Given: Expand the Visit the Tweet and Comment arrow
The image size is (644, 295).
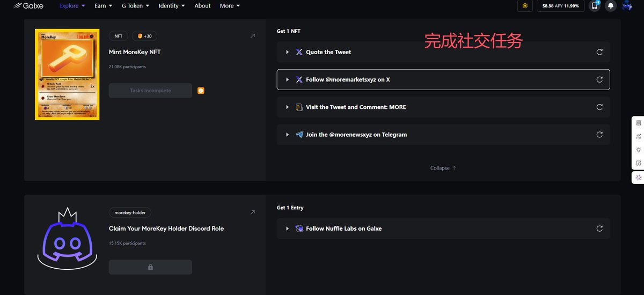Looking at the screenshot, I should point(288,107).
